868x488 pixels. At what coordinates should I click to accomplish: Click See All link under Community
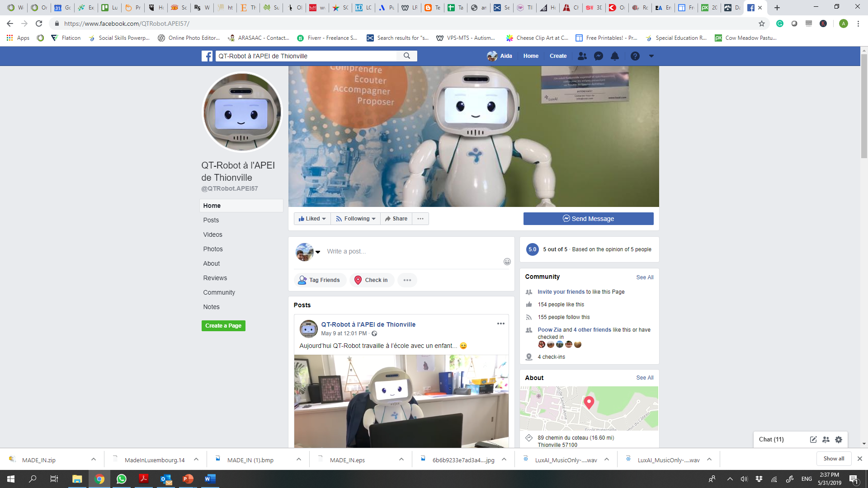645,277
